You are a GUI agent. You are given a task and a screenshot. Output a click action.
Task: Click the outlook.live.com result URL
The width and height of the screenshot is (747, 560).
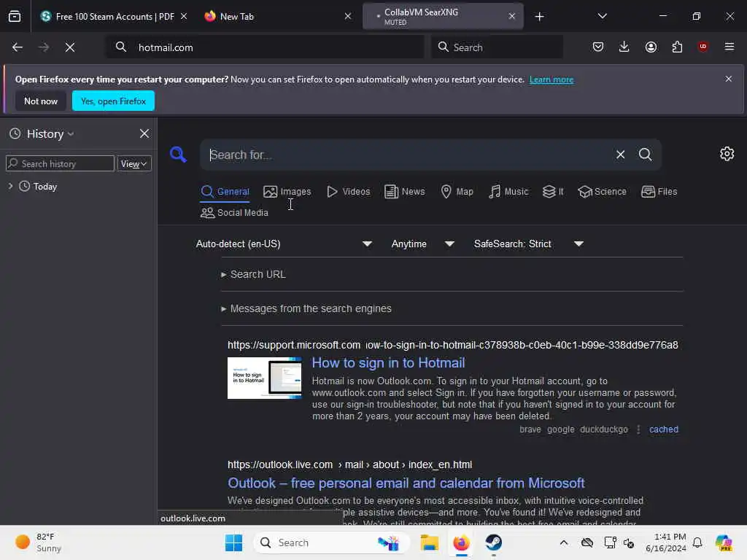[349, 464]
